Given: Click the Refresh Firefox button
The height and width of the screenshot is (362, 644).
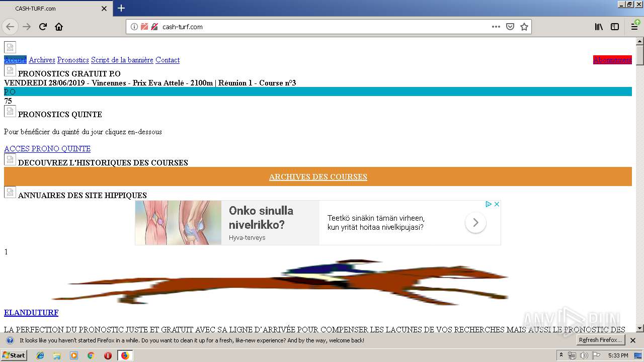Looking at the screenshot, I should click(x=601, y=340).
